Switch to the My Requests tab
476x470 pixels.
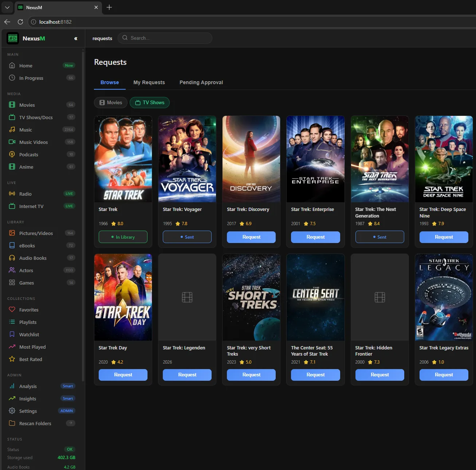(x=149, y=82)
